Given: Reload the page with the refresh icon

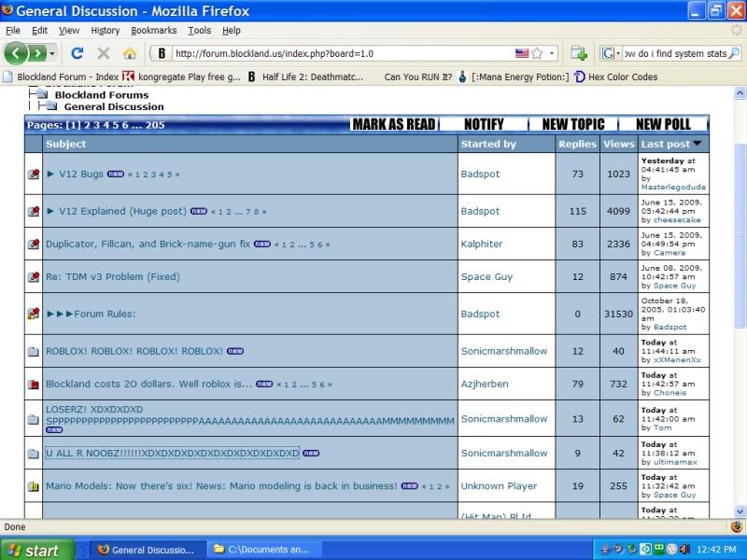Looking at the screenshot, I should coord(77,53).
